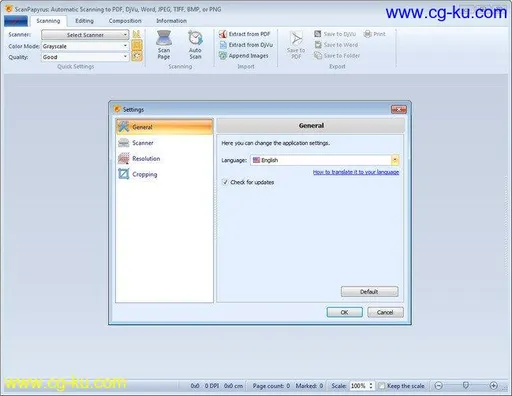Select Cropping text label in Settings sidebar
Screen dimensions: 512x396
pyautogui.click(x=145, y=175)
